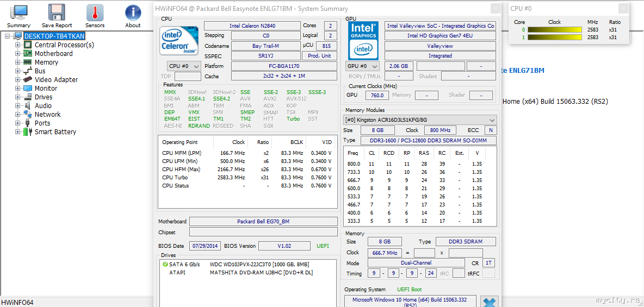644x307 pixels.
Task: Select Network in the device tree
Action: 47,115
